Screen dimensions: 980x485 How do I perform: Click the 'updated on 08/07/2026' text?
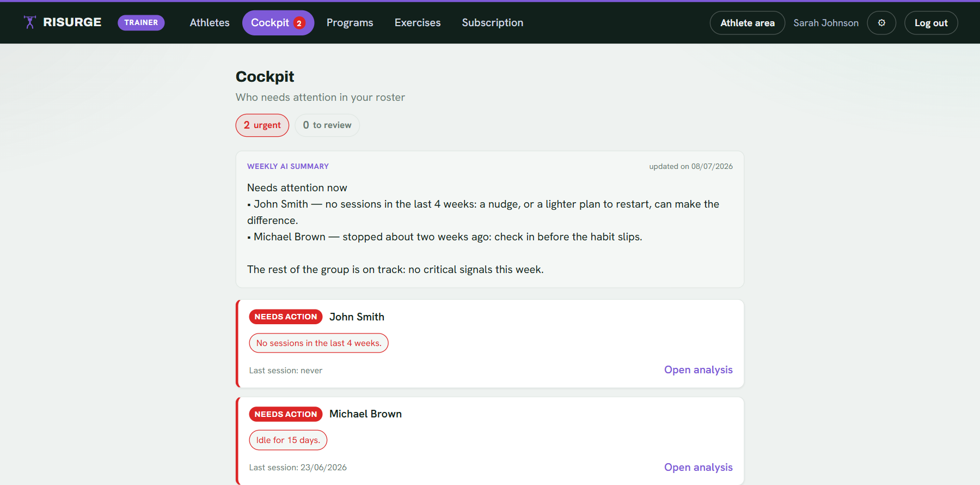click(691, 166)
